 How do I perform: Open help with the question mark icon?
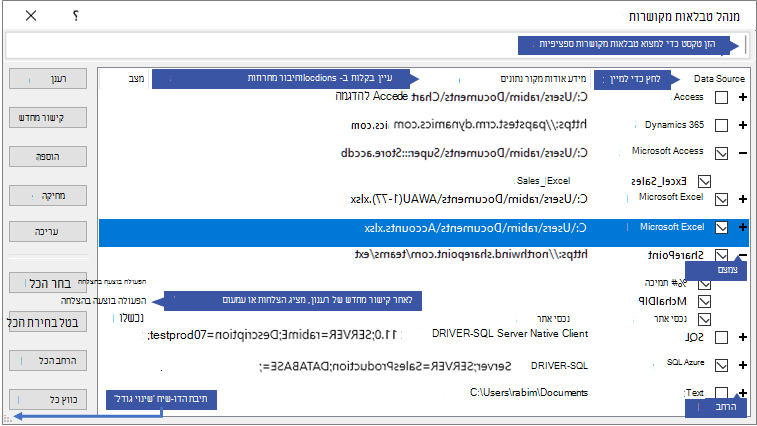[x=76, y=16]
